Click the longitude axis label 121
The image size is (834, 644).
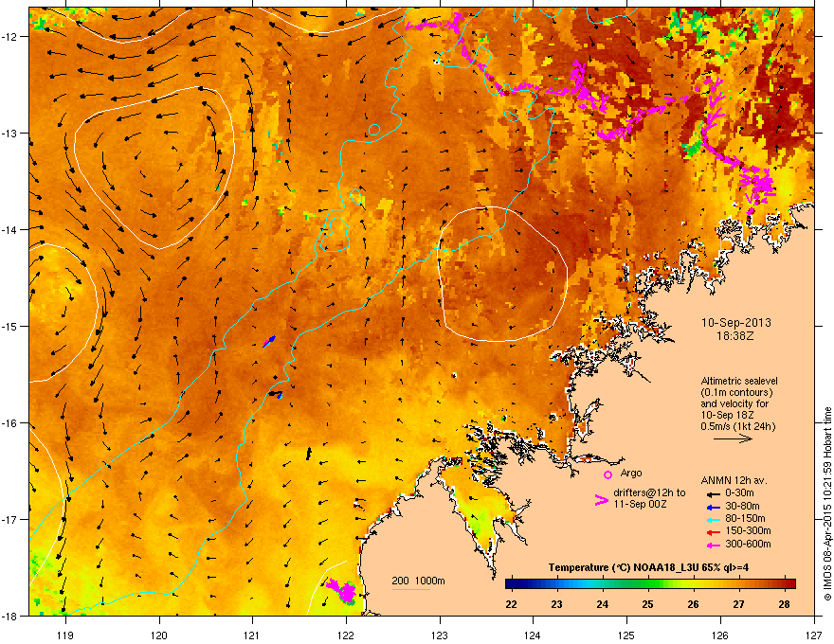pyautogui.click(x=252, y=636)
